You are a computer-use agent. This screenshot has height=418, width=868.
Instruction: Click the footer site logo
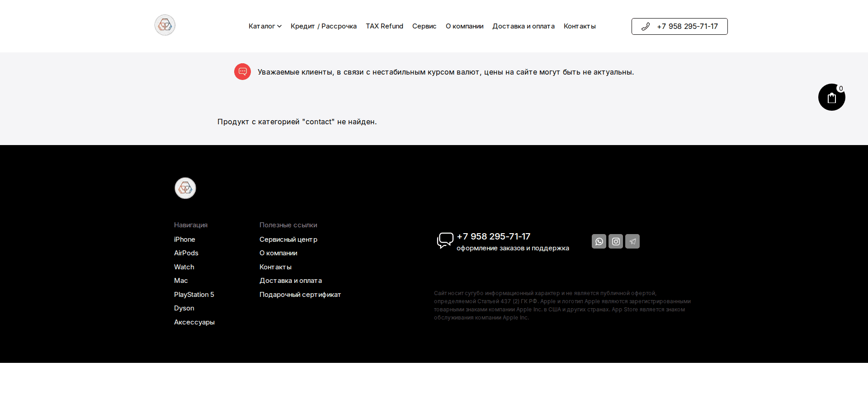click(x=185, y=188)
